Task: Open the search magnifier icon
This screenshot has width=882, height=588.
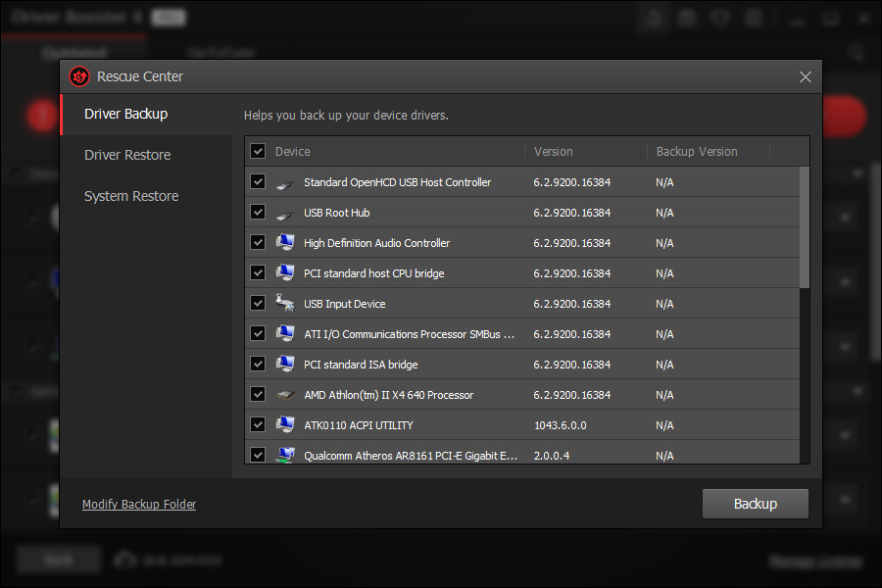Action: point(857,52)
